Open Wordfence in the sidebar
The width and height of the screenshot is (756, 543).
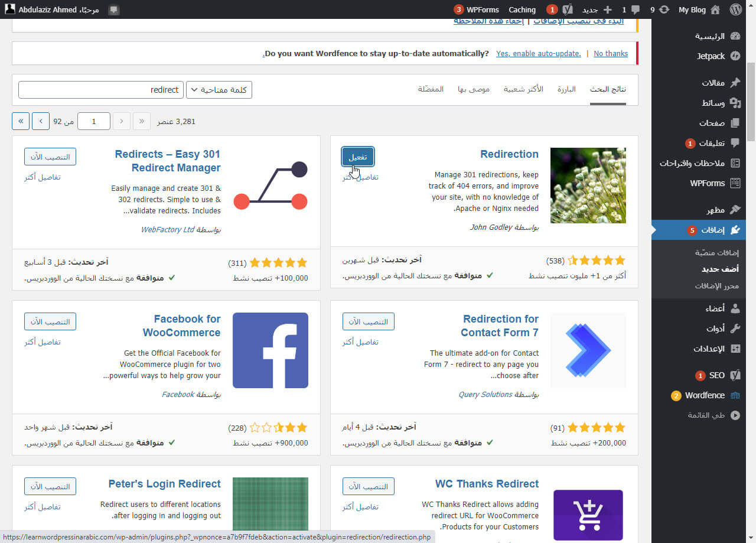point(703,395)
